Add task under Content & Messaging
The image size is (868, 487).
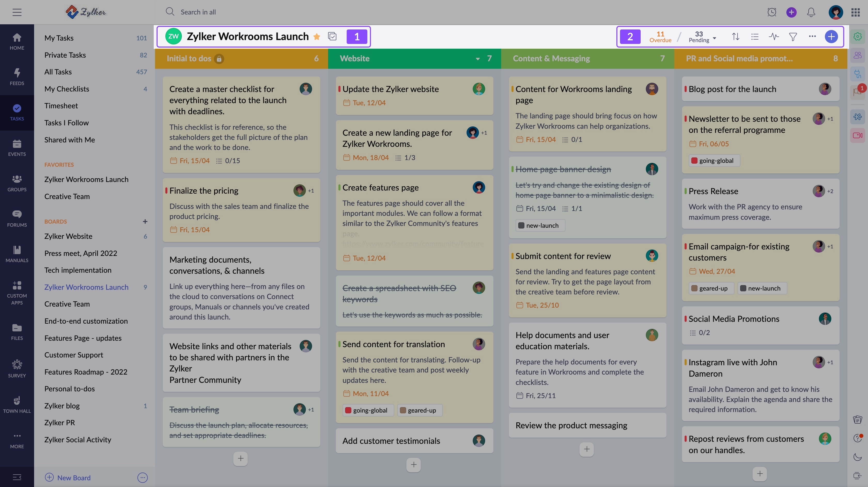point(587,449)
